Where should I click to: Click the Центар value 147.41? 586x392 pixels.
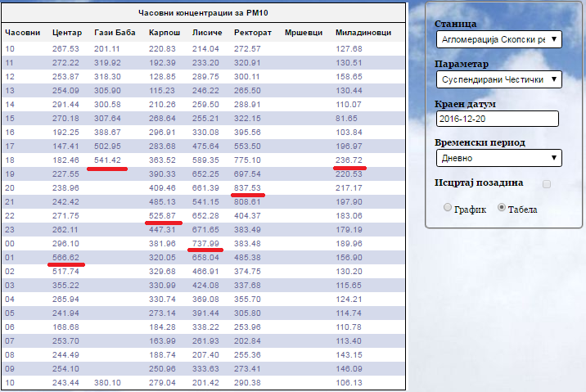pyautogui.click(x=65, y=146)
